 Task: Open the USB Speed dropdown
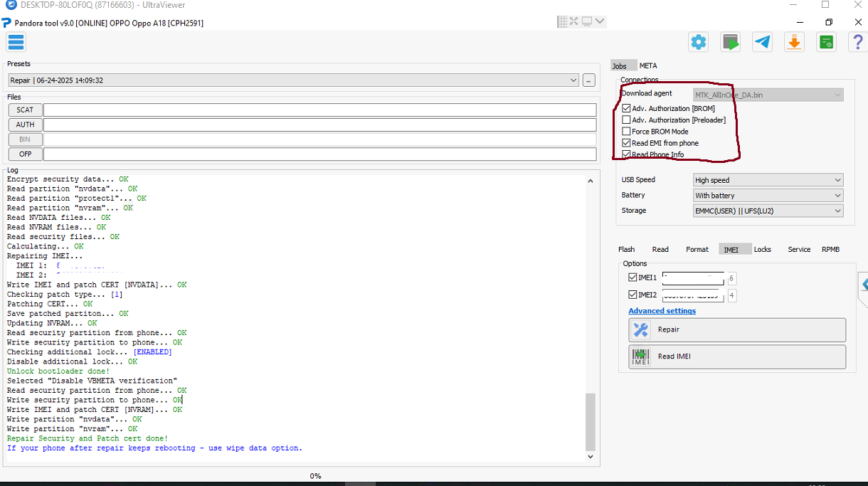point(768,180)
